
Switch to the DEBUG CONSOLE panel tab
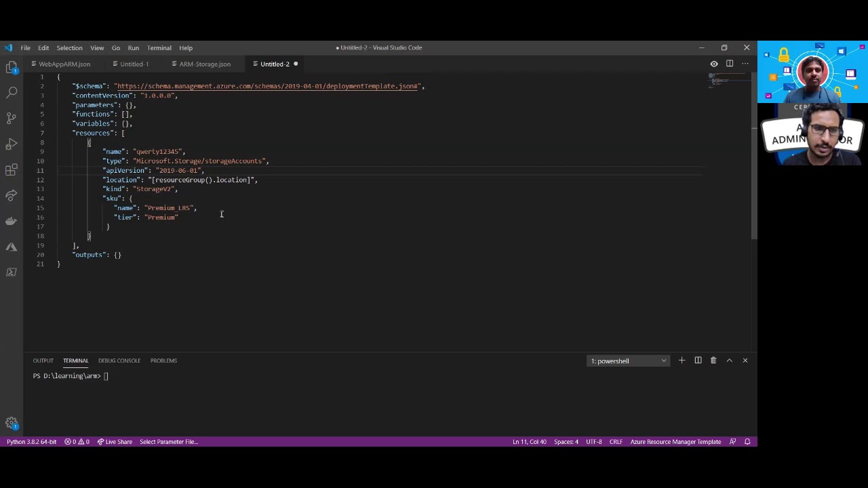click(x=119, y=361)
